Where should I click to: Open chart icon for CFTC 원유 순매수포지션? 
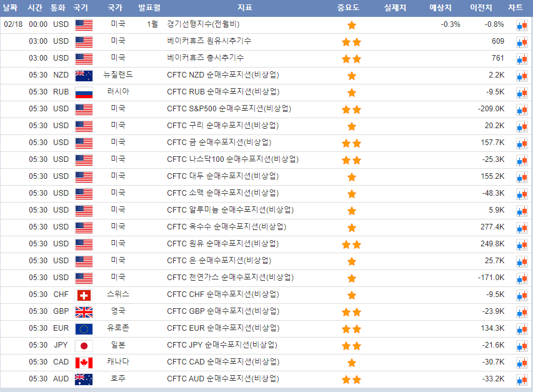coord(521,245)
